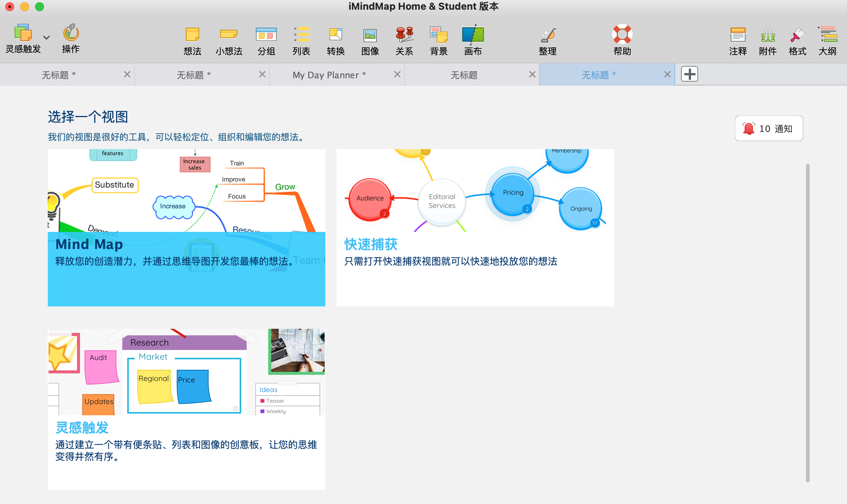Toggle the 注释 notes panel
Screen dimensions: 847x504
click(x=738, y=35)
